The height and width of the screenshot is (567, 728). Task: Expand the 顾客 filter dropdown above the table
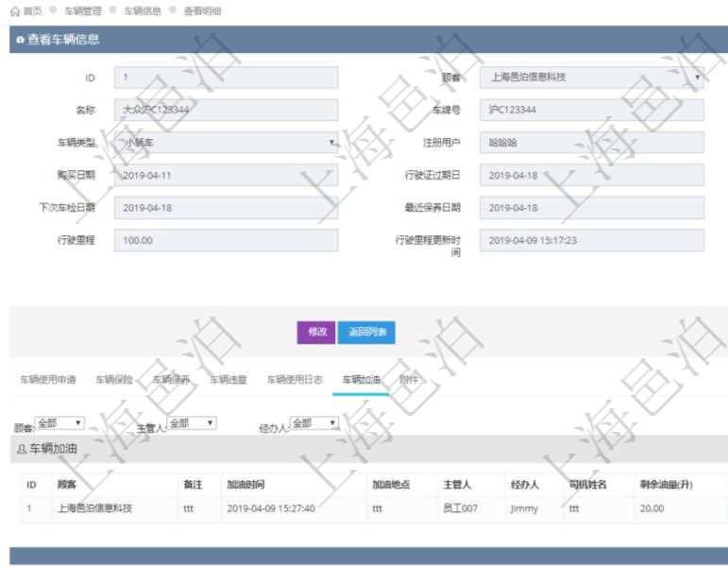click(59, 422)
